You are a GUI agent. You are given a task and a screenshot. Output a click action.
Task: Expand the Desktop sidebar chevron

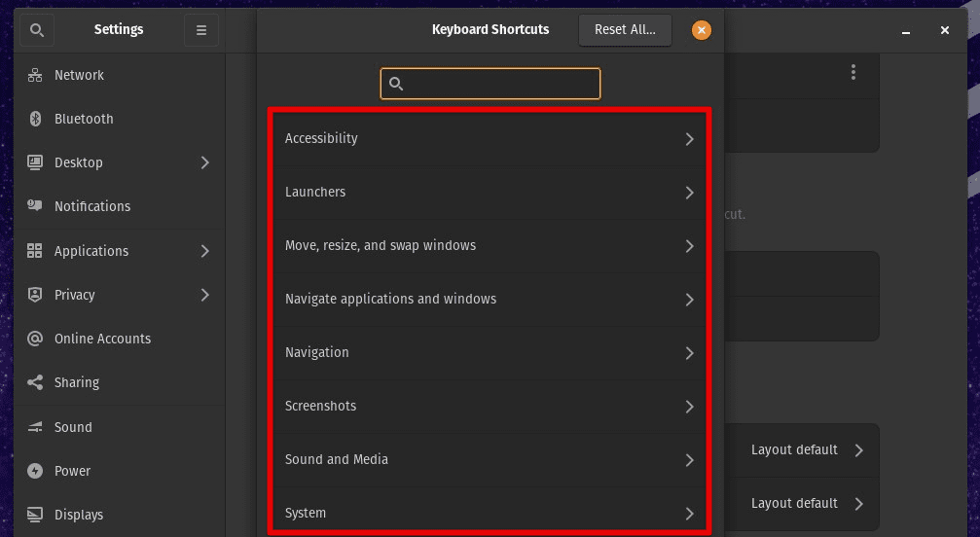click(x=205, y=162)
